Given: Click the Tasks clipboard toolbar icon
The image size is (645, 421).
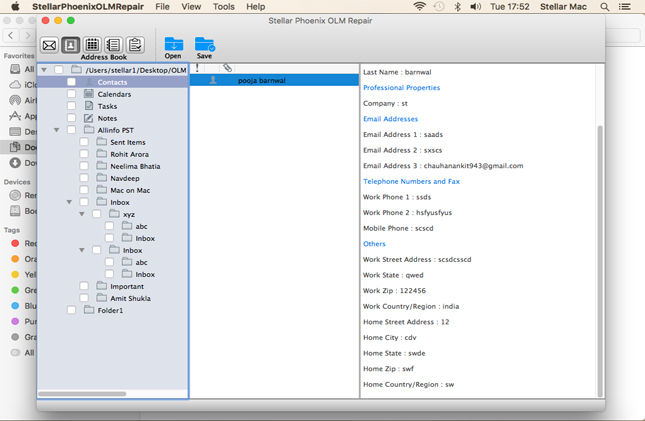Looking at the screenshot, I should (x=135, y=45).
